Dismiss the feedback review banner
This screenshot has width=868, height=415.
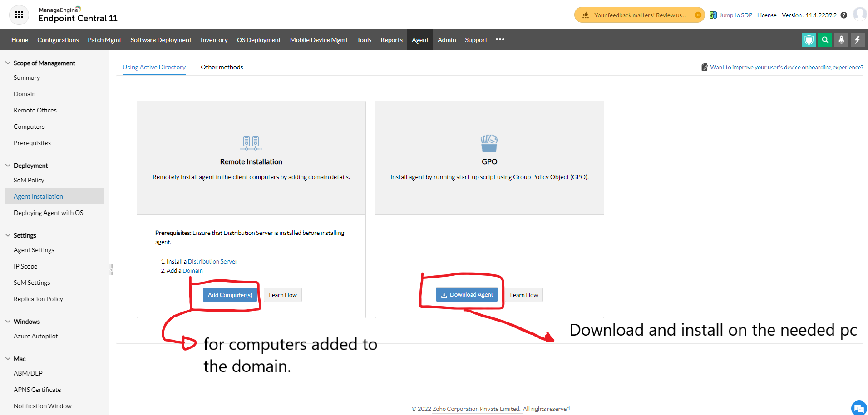click(x=698, y=15)
